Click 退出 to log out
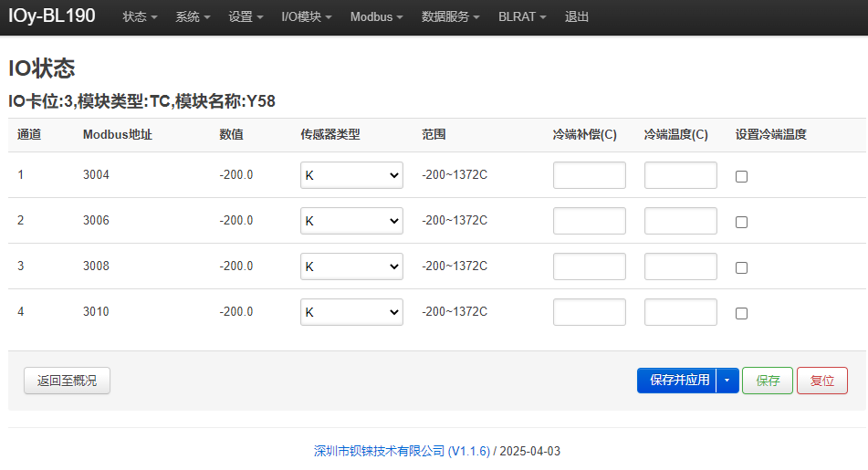Viewport: 868px width, 470px height. point(576,17)
